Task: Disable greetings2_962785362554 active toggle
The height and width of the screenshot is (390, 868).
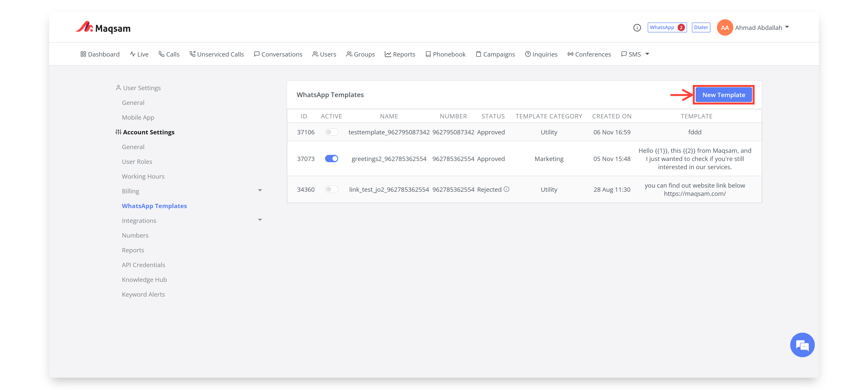Action: 331,158
